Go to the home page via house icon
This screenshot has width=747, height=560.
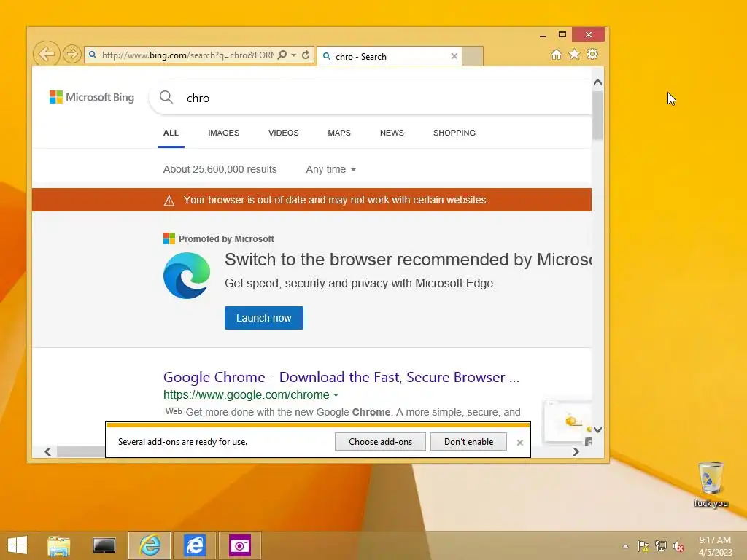[x=556, y=54]
